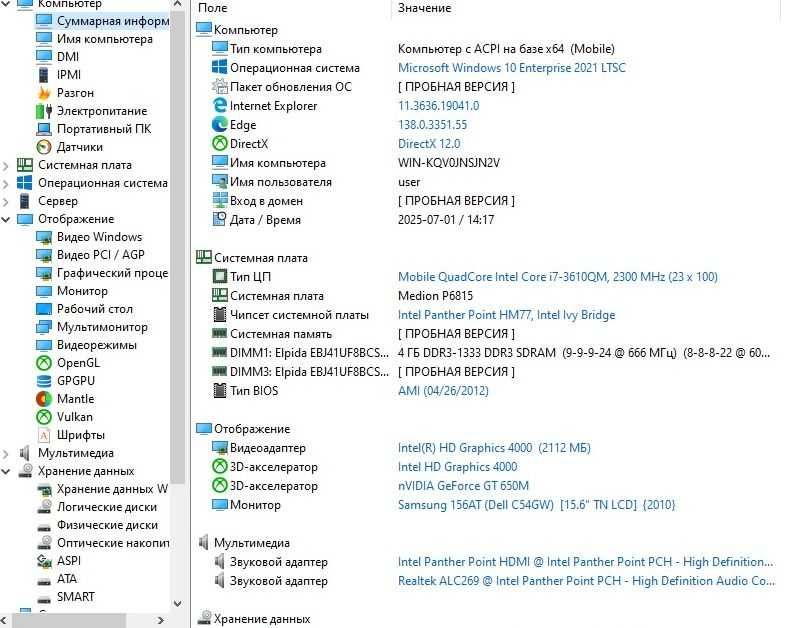Open Видео PCI / AGP entry
This screenshot has width=797, height=628.
[x=101, y=255]
